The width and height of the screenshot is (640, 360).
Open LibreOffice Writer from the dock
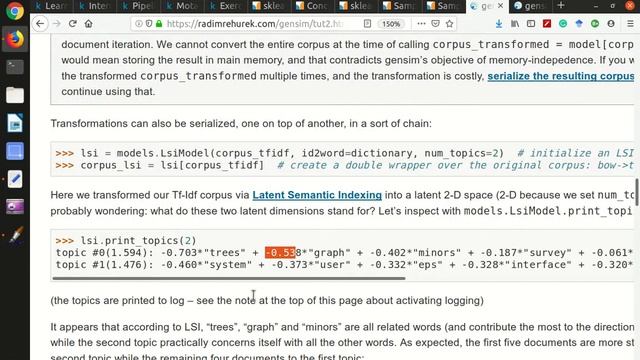click(x=15, y=123)
